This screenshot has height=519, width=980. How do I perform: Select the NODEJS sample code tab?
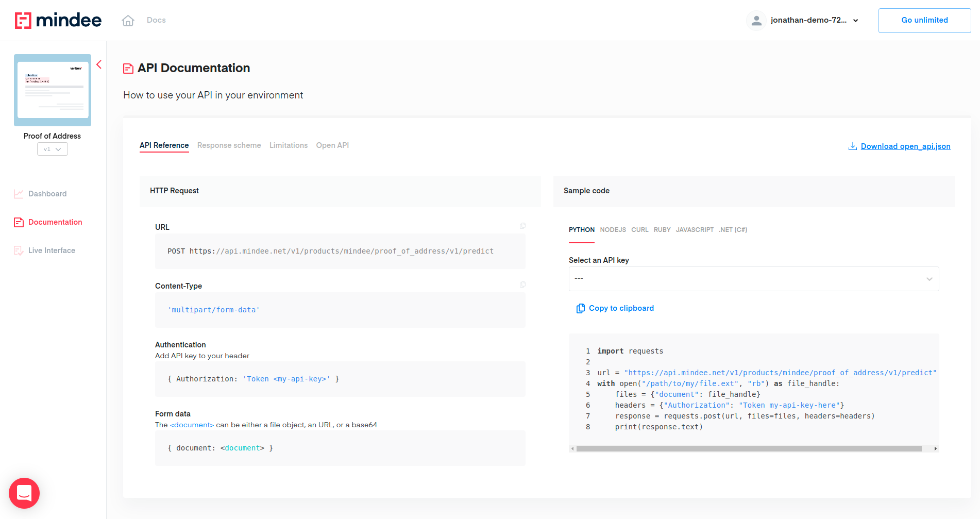(613, 230)
